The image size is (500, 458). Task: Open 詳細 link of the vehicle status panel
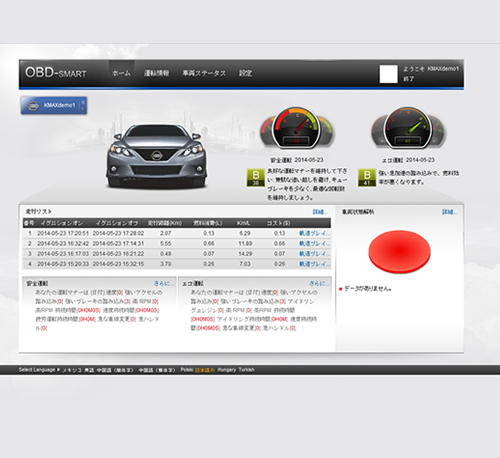tap(449, 212)
